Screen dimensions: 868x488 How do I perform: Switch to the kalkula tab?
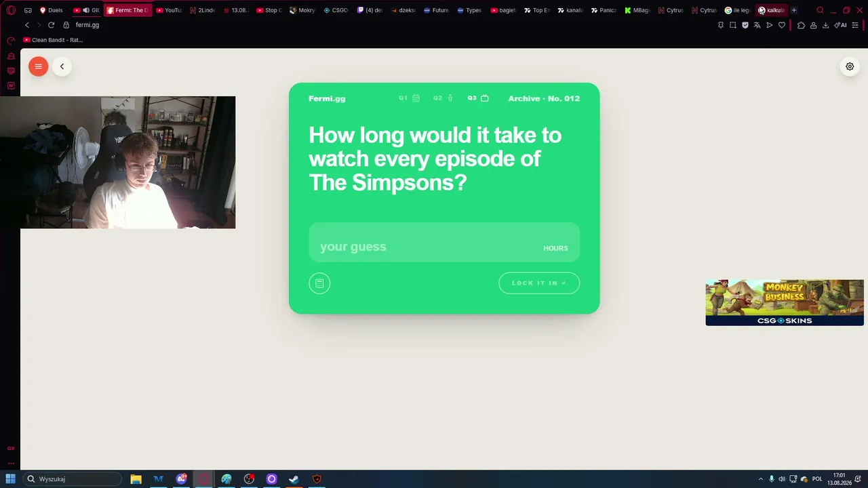tap(771, 10)
